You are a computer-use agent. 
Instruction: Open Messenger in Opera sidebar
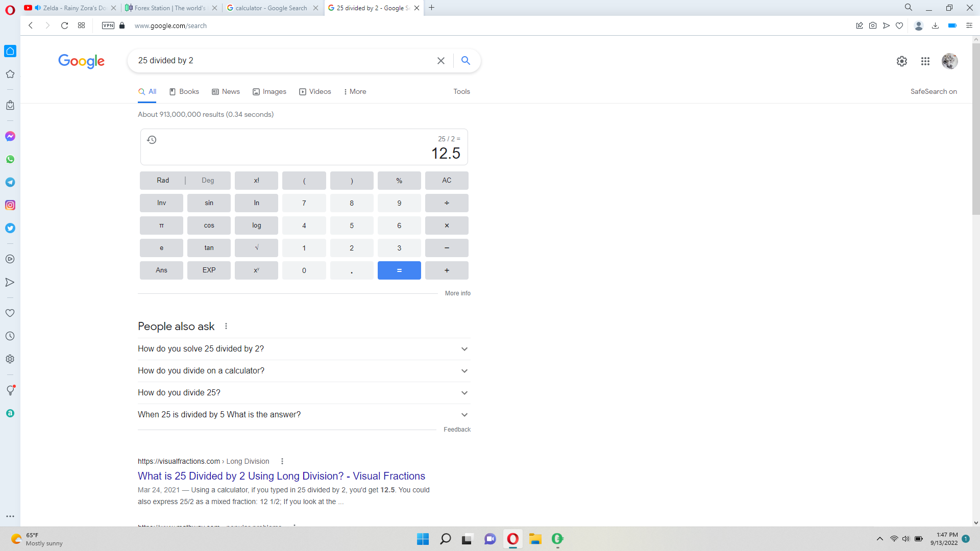click(x=10, y=136)
